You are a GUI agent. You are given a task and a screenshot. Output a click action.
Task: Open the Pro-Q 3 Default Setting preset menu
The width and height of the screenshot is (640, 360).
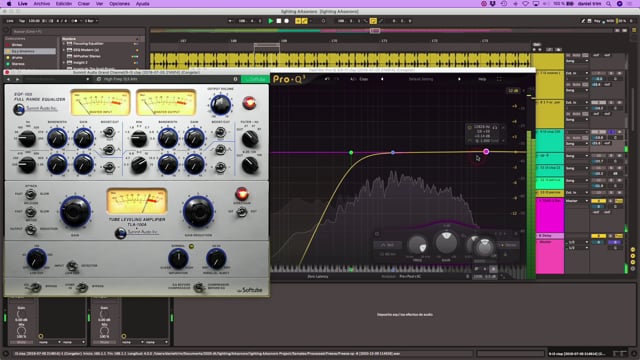pos(420,79)
